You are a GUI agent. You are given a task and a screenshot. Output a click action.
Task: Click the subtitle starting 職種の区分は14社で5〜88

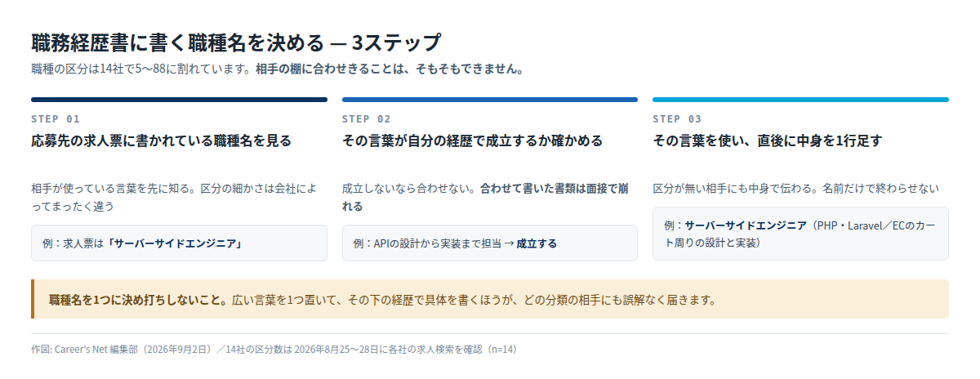277,69
